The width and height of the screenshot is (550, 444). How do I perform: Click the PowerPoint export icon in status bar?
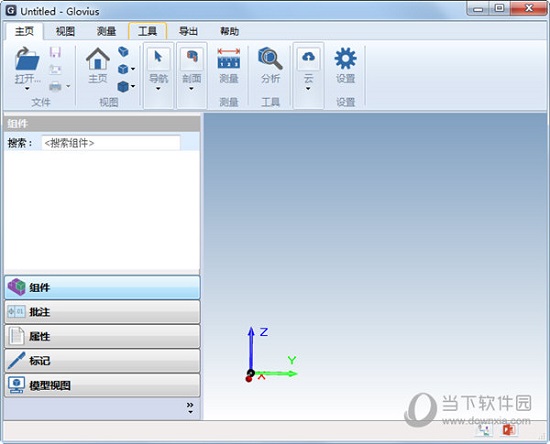[509, 430]
